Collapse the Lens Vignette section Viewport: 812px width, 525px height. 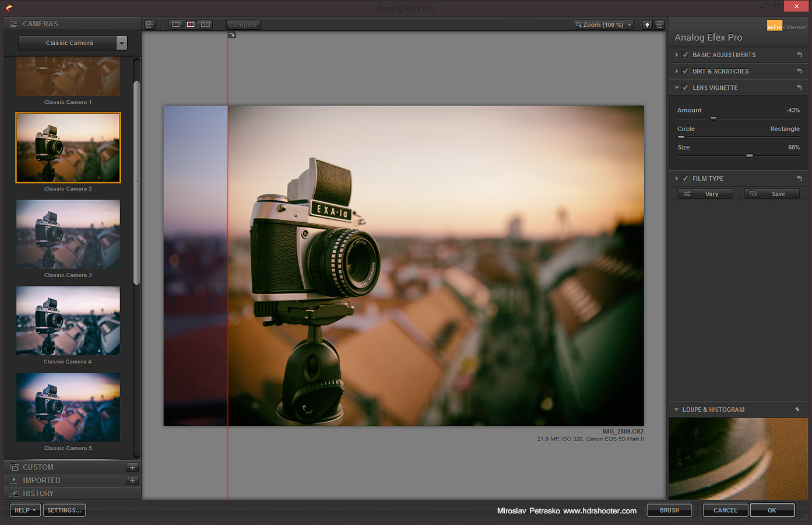click(x=677, y=87)
